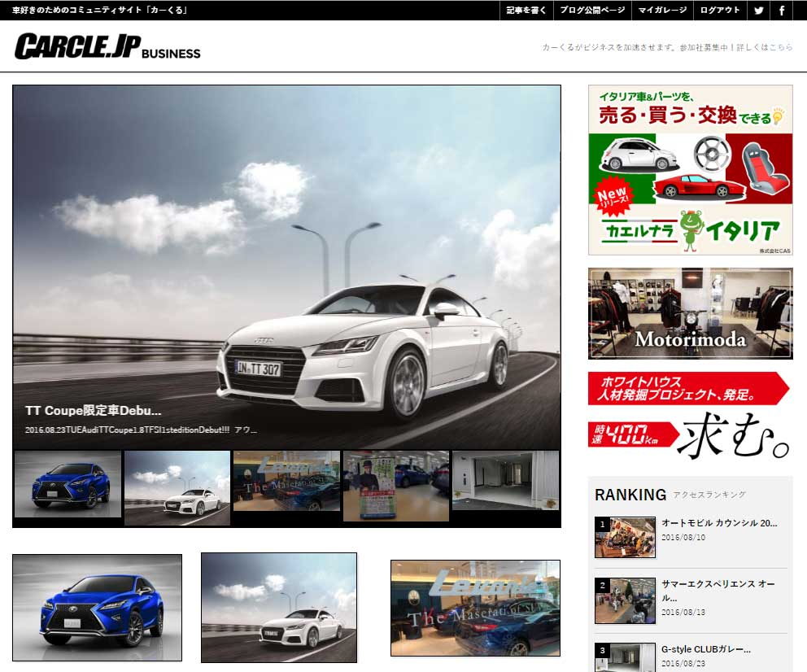Click the RANKING section heading
This screenshot has height=672, width=807.
click(x=630, y=495)
